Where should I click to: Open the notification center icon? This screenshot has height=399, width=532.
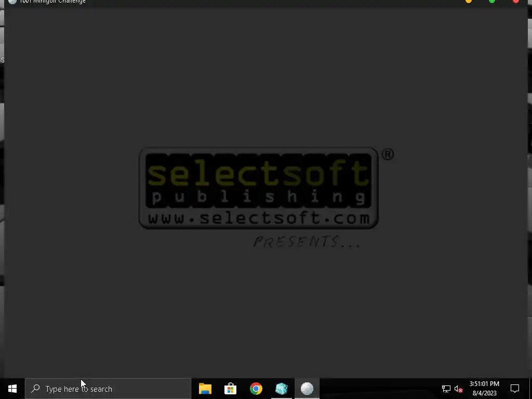click(x=515, y=389)
